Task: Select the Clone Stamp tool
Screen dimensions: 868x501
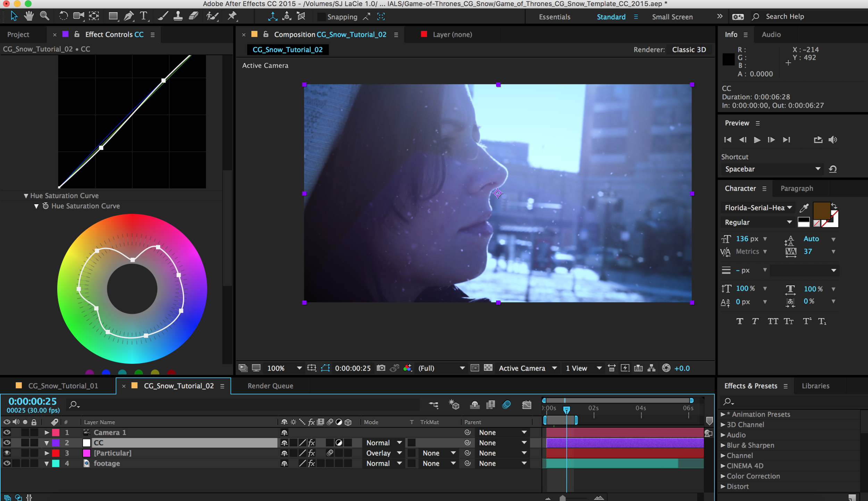Action: (178, 16)
